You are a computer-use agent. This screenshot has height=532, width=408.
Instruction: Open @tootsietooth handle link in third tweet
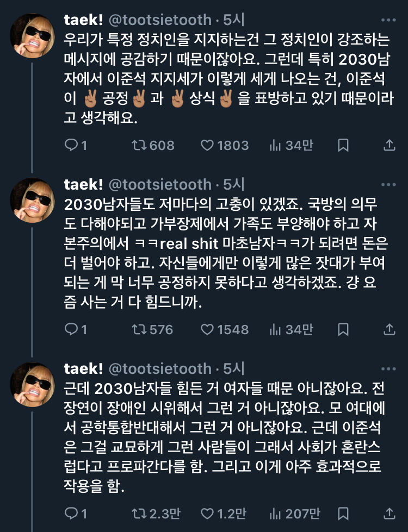click(x=160, y=368)
